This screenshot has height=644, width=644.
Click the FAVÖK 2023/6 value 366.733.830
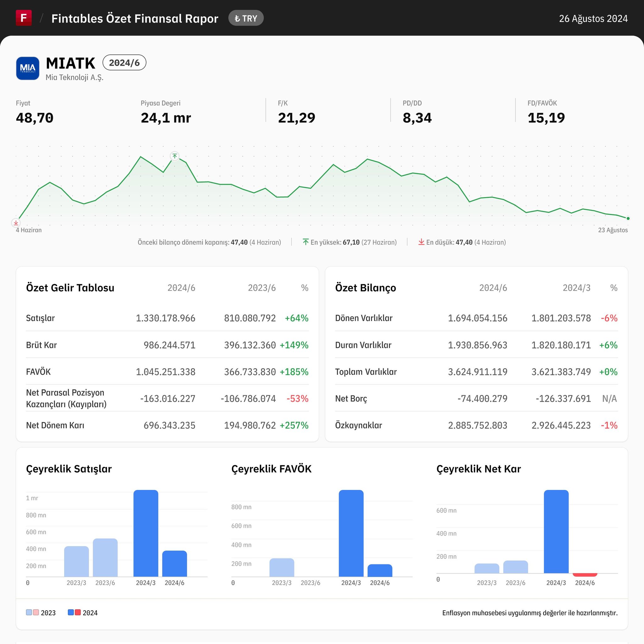tap(250, 372)
